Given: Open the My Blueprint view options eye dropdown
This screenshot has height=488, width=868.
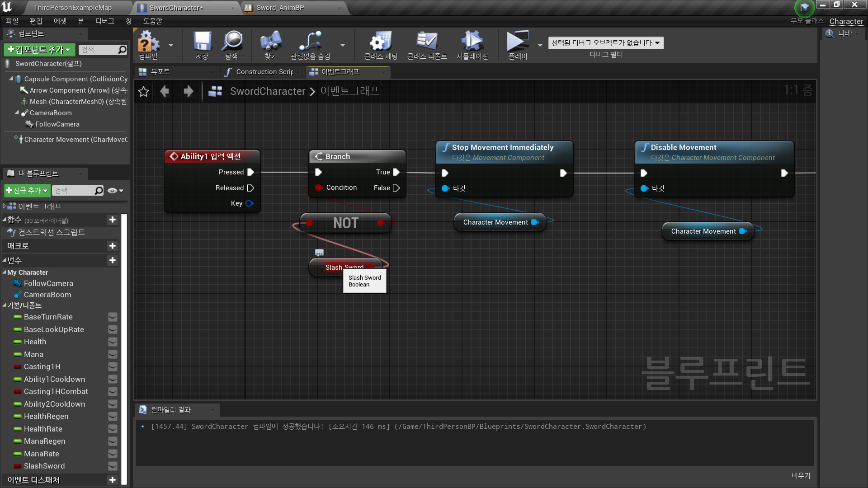Looking at the screenshot, I should click(115, 191).
